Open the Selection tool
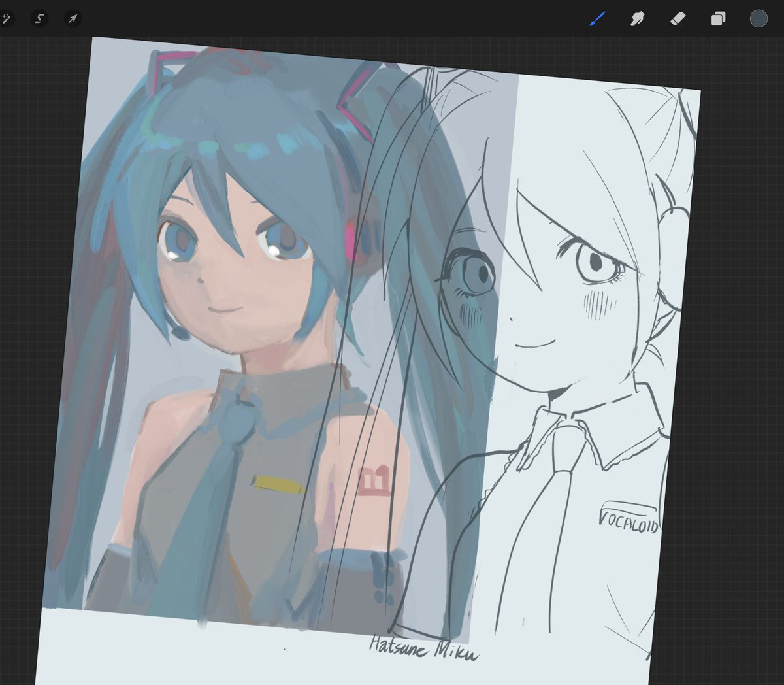The width and height of the screenshot is (784, 685). (39, 18)
